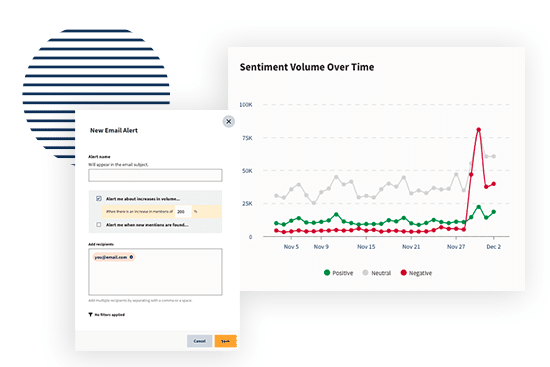Click the red Negative legend dot

click(x=404, y=273)
